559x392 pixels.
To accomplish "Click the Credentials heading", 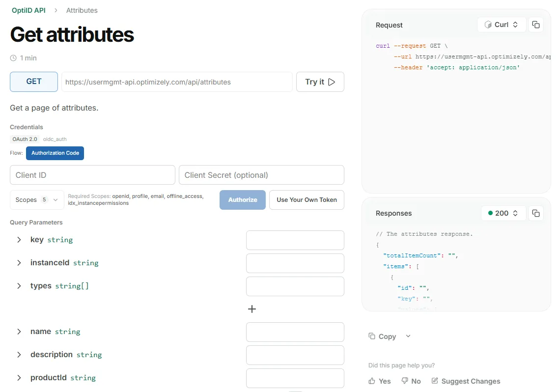I will [27, 127].
